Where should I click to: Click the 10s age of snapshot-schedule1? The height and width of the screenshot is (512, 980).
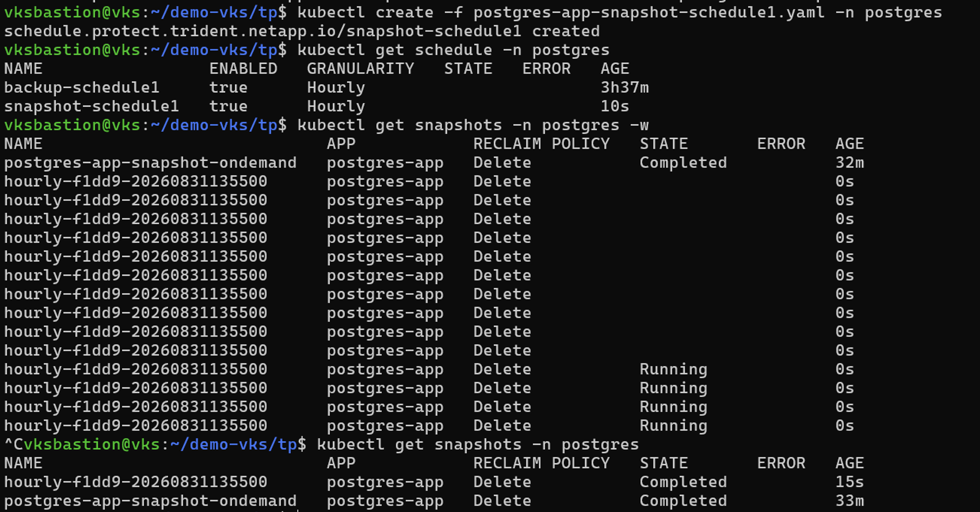click(615, 106)
